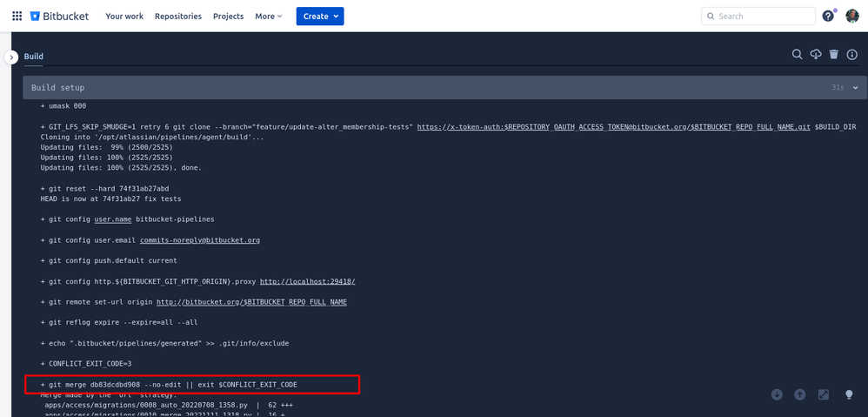
Task: Jump to log bottom arrow icon
Action: tap(777, 394)
